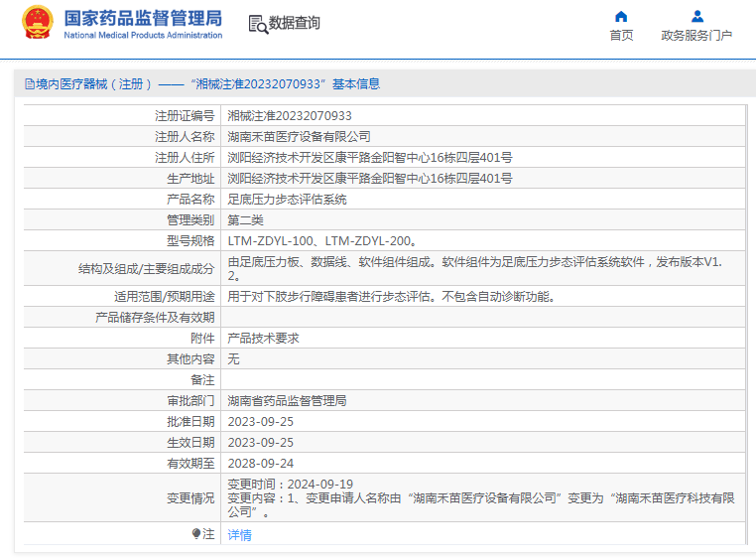Click the 有效期至 row label
This screenshot has width=756, height=560.
click(x=190, y=463)
